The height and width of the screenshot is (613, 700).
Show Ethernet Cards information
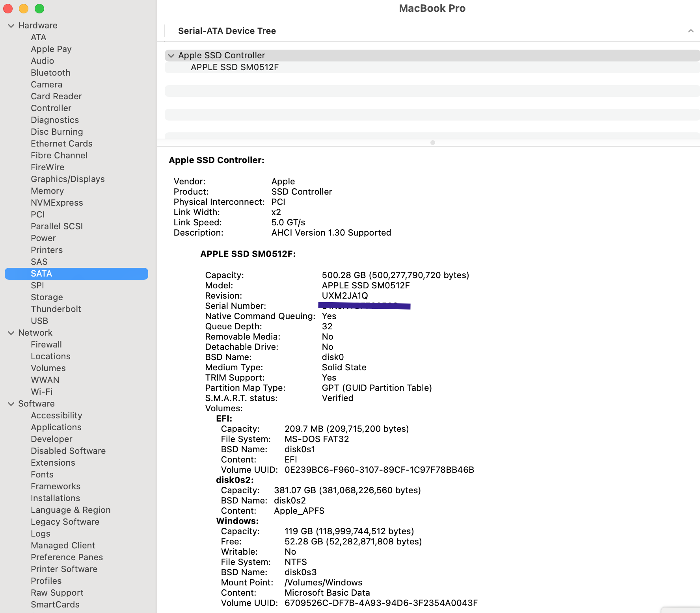[61, 144]
